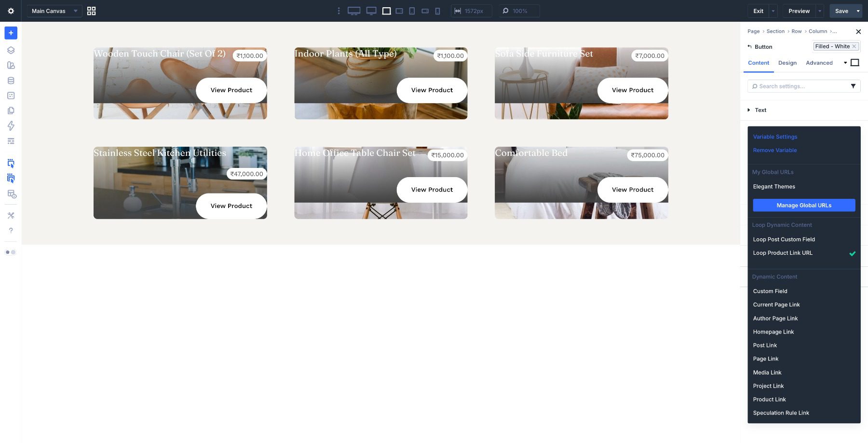Open the Help question mark
Screen dimensions: 868x443
11,230
